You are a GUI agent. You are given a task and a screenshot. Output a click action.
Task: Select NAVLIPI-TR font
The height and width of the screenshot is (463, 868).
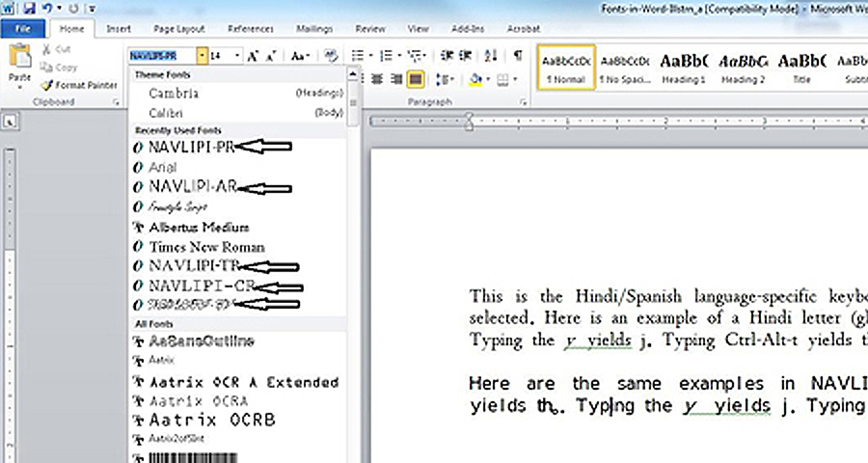click(238, 266)
